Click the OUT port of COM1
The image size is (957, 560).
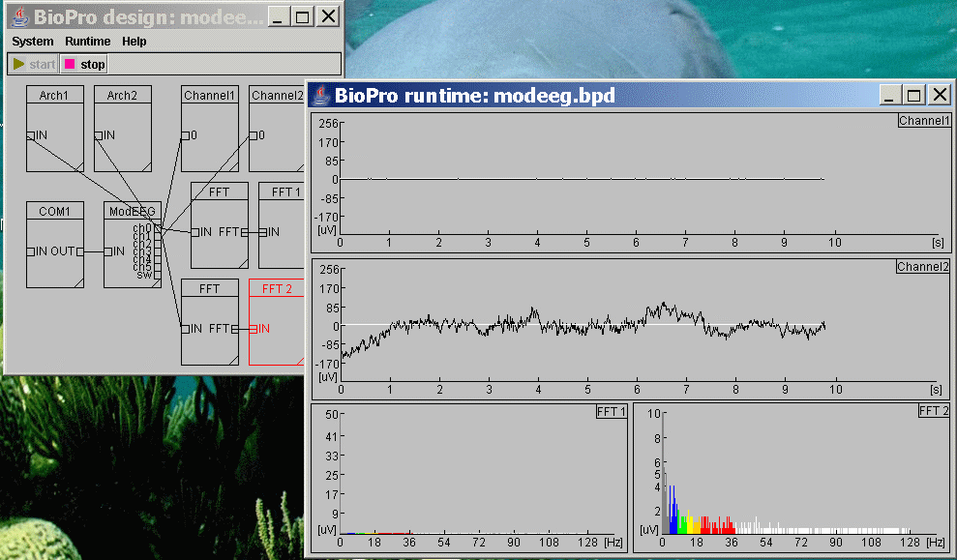(x=79, y=251)
